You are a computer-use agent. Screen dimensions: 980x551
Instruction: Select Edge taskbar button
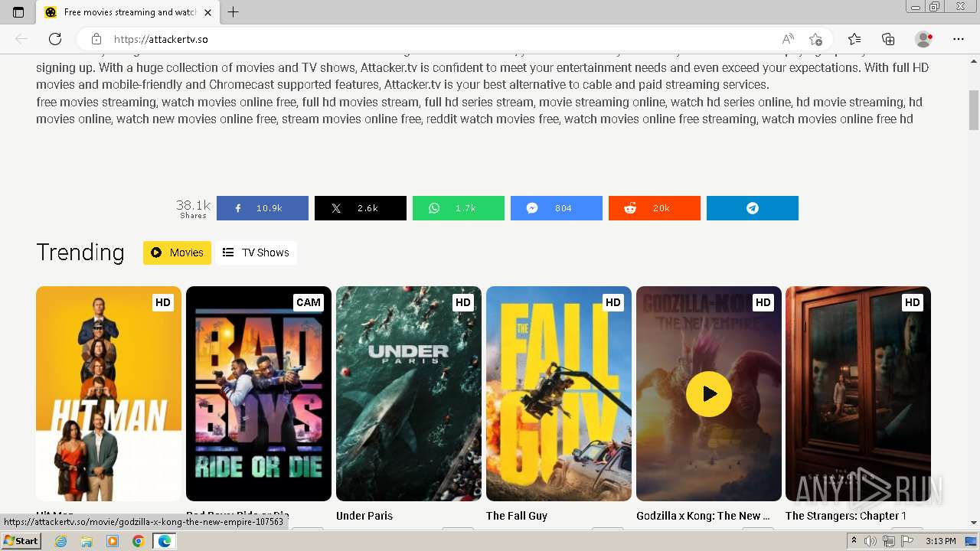click(165, 541)
